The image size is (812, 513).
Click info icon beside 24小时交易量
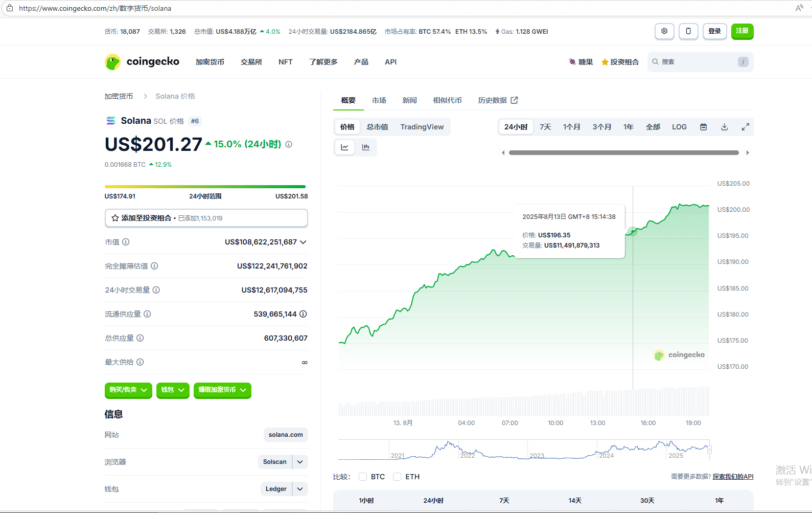pos(156,290)
